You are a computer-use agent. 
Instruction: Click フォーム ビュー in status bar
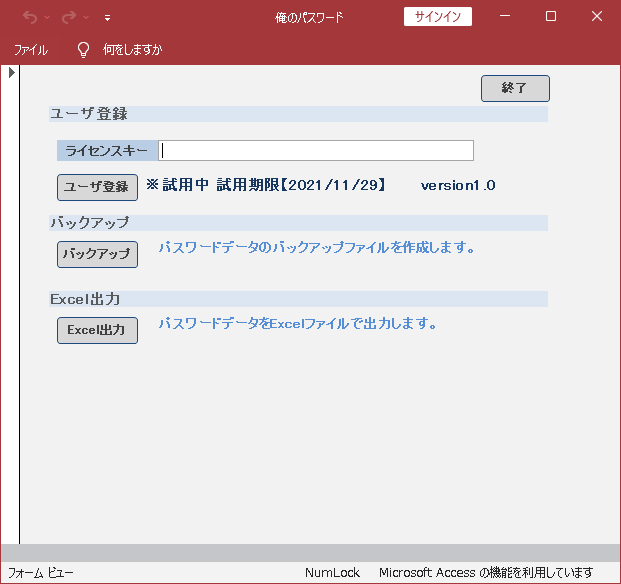point(41,573)
